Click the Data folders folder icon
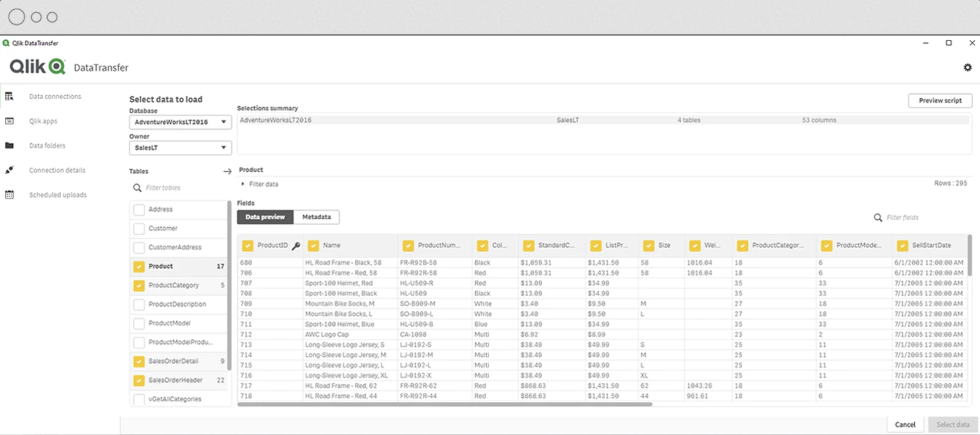The image size is (980, 435). point(9,145)
